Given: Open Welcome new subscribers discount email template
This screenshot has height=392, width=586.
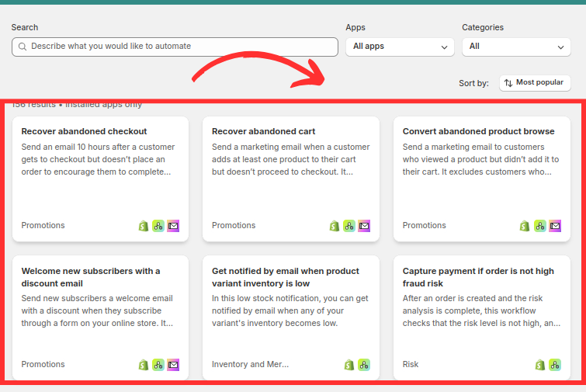Looking at the screenshot, I should (91, 276).
